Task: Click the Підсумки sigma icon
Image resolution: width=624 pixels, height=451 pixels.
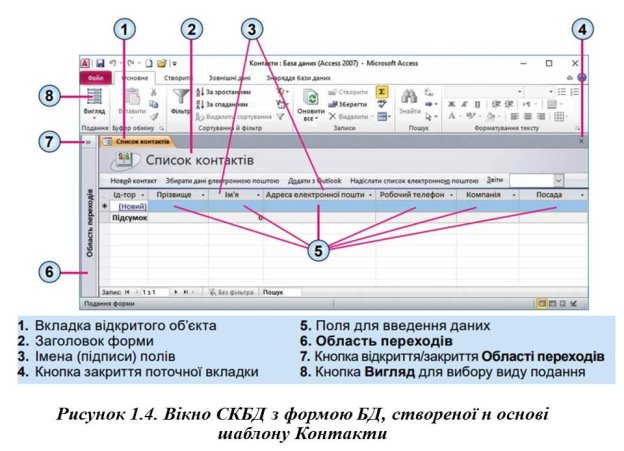Action: click(382, 90)
